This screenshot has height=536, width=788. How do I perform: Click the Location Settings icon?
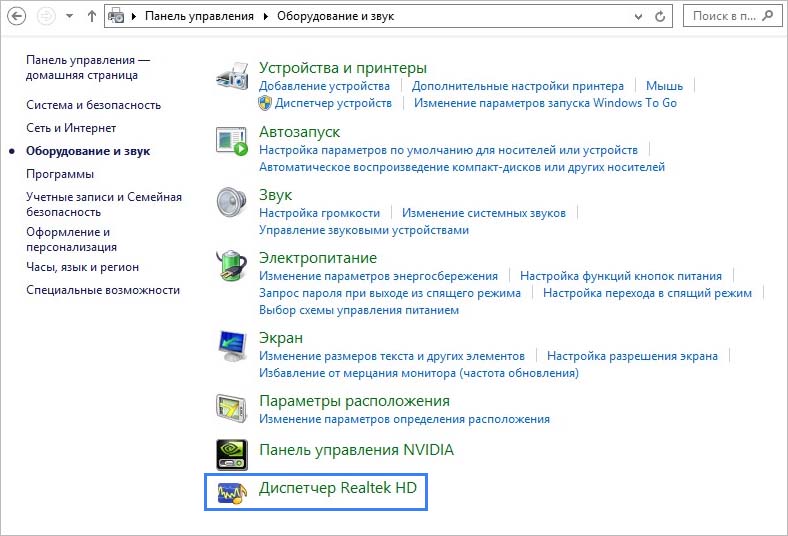[x=232, y=408]
